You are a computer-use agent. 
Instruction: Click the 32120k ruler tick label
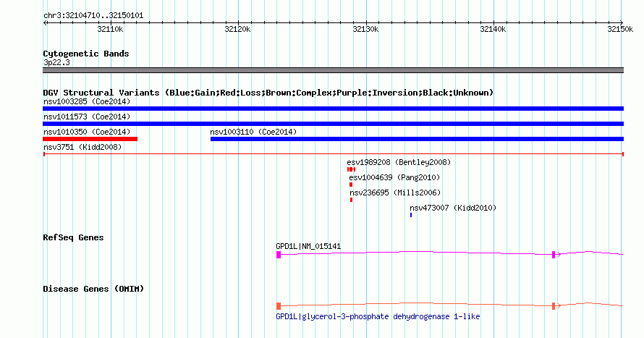[237, 30]
